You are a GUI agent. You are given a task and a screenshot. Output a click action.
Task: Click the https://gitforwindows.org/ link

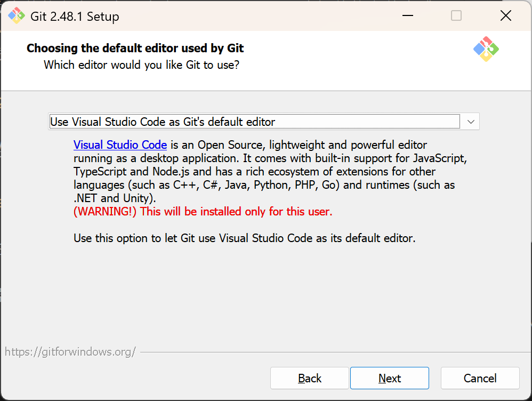(70, 351)
